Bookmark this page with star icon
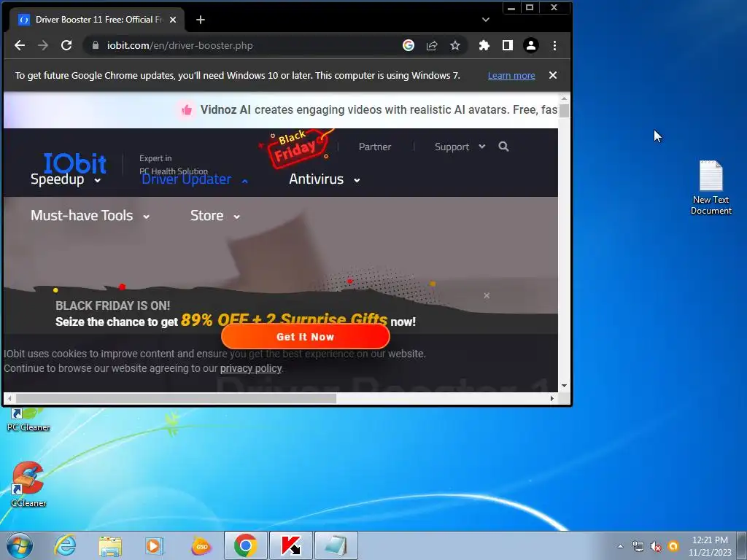The width and height of the screenshot is (747, 560). (455, 45)
